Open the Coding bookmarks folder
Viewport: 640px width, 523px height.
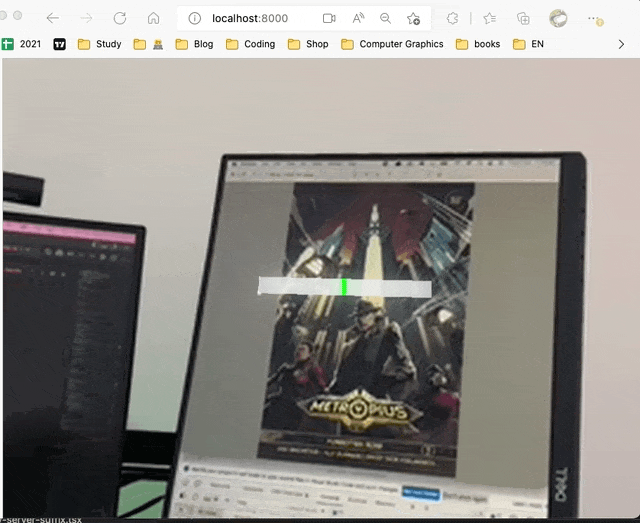coord(250,44)
